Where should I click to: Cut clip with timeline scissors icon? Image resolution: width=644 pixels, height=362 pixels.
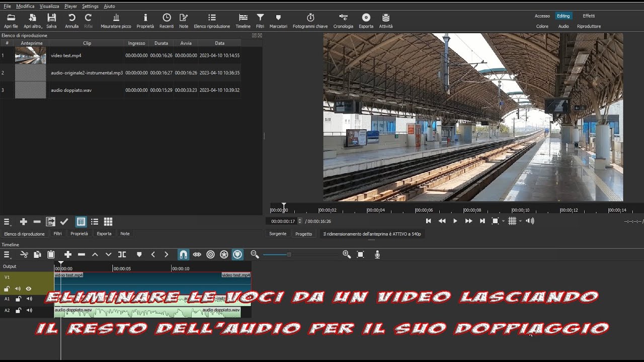pos(24,255)
